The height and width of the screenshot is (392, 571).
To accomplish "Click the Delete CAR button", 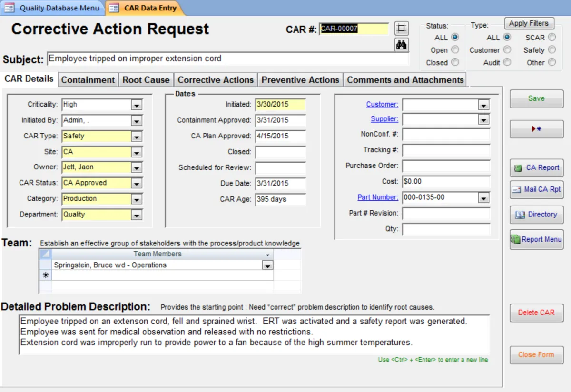I will click(x=536, y=313).
